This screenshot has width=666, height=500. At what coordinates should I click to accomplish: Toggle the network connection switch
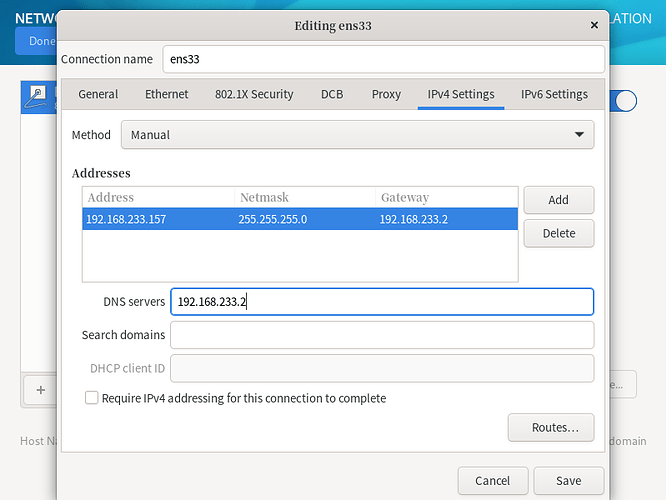624,100
